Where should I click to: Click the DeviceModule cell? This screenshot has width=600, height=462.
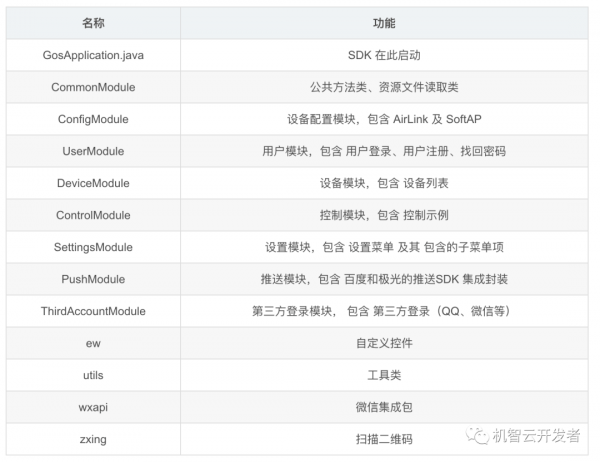tap(93, 183)
